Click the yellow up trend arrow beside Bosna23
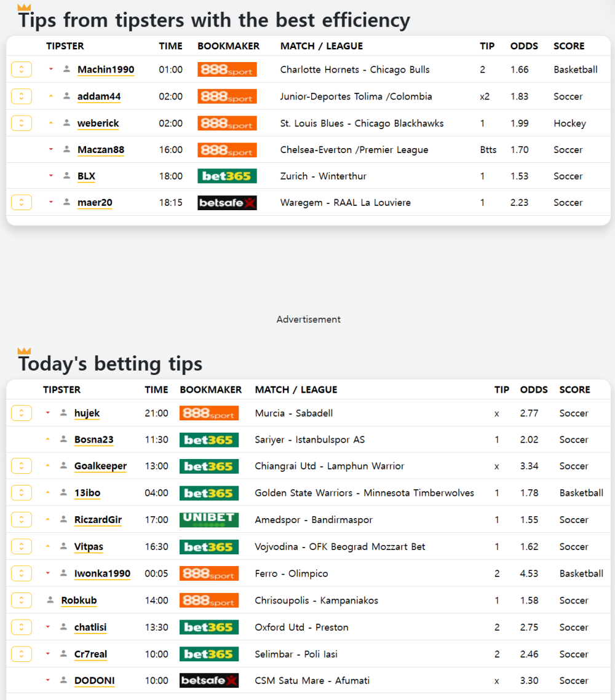The image size is (615, 700). point(48,439)
